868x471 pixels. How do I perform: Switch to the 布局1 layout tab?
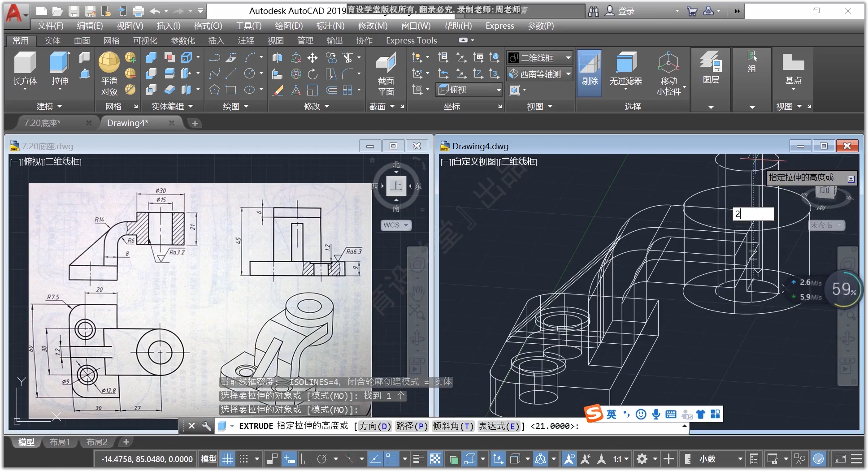point(60,442)
